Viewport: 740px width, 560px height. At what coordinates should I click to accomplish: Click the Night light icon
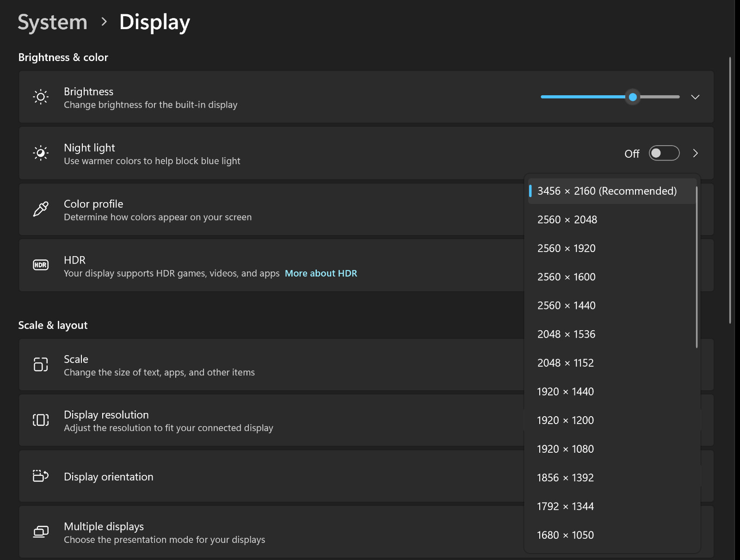41,153
